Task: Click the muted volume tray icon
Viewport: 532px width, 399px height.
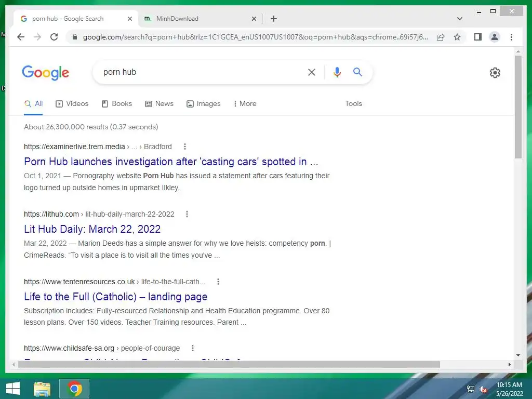Action: pyautogui.click(x=483, y=389)
